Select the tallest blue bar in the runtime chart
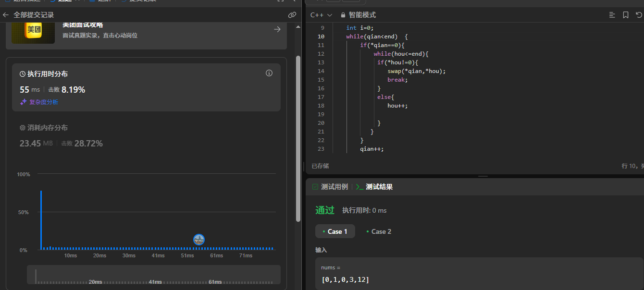 click(41, 220)
